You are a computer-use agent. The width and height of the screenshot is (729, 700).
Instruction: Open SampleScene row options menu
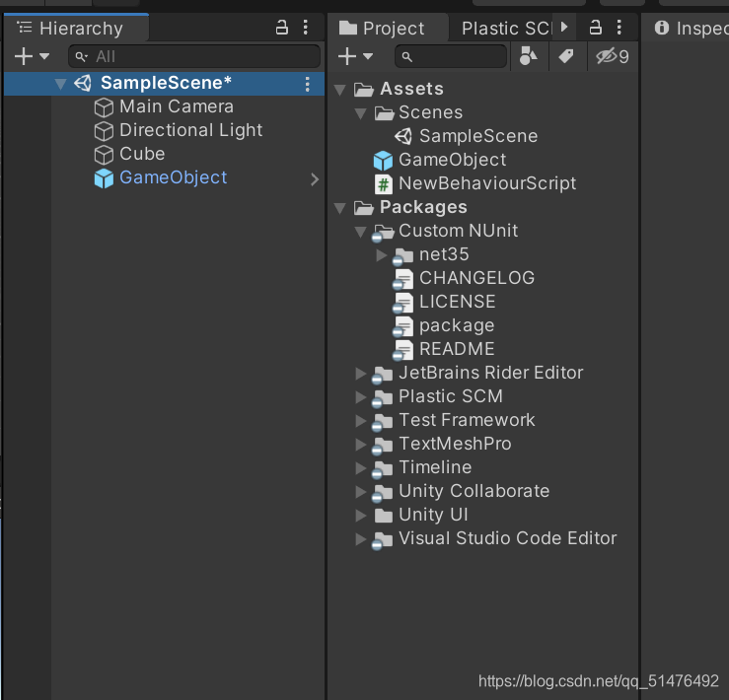coord(308,84)
